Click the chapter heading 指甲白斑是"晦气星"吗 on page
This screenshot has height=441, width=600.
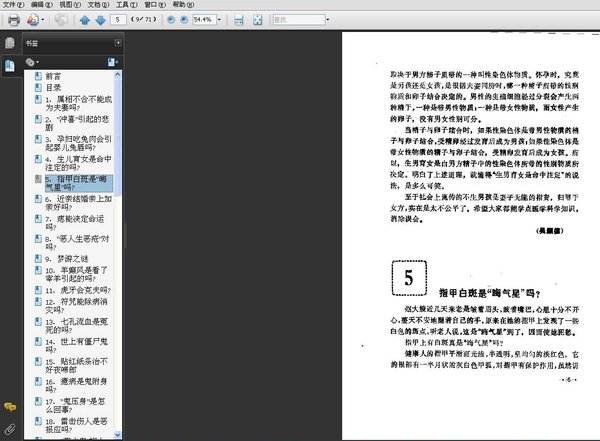[489, 293]
